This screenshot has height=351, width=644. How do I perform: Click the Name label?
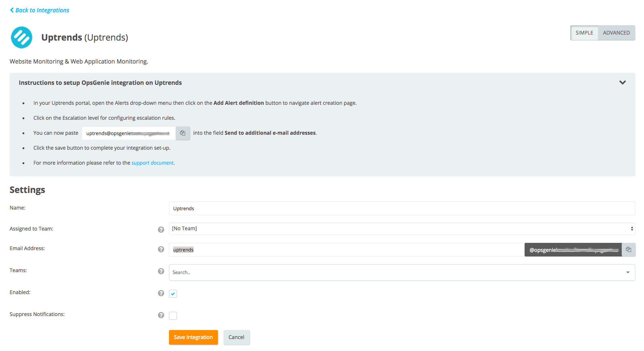18,208
